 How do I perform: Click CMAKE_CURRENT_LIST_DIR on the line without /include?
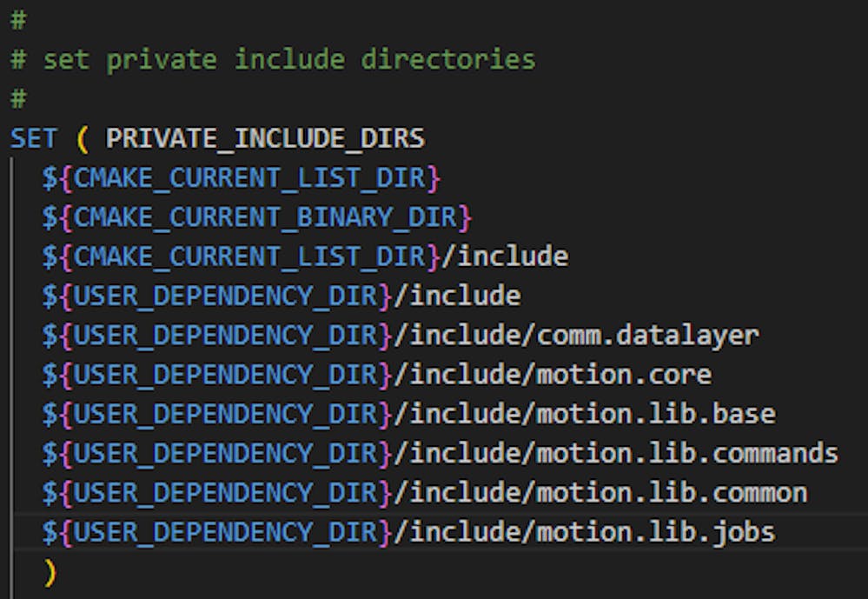(x=249, y=177)
